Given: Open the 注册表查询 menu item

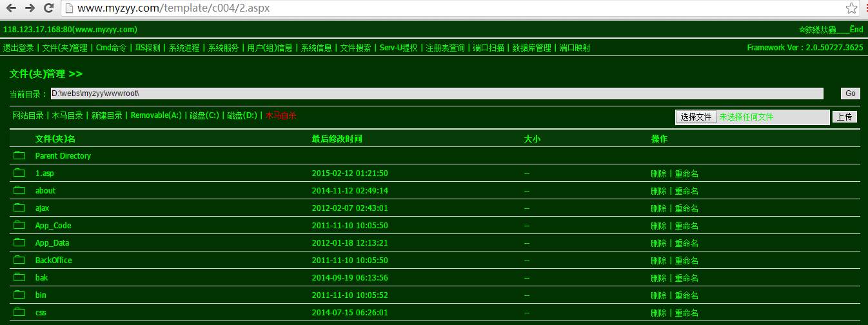Looking at the screenshot, I should pos(445,48).
